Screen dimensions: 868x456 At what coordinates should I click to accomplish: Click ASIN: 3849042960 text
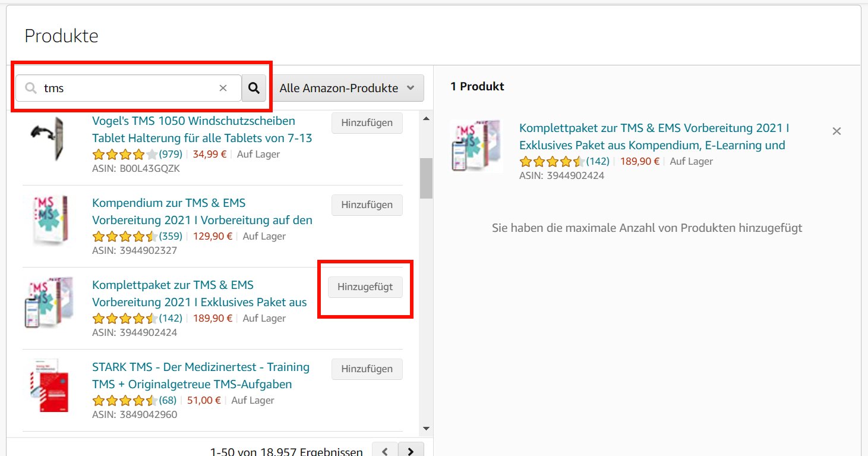pos(134,415)
